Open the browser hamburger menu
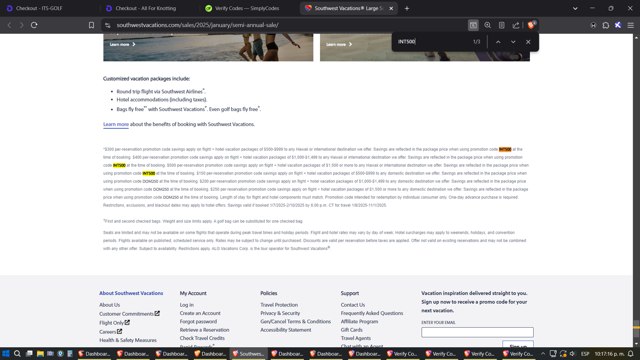The height and width of the screenshot is (360, 640). click(631, 25)
